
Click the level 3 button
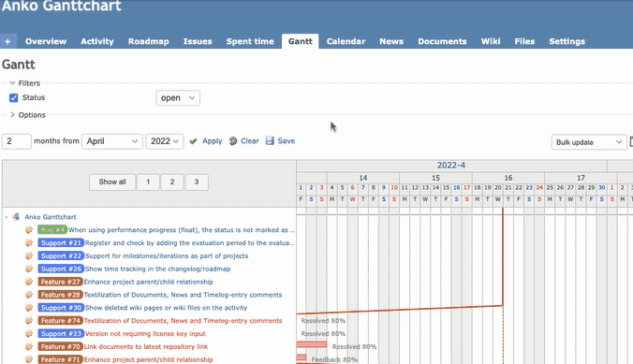click(197, 182)
